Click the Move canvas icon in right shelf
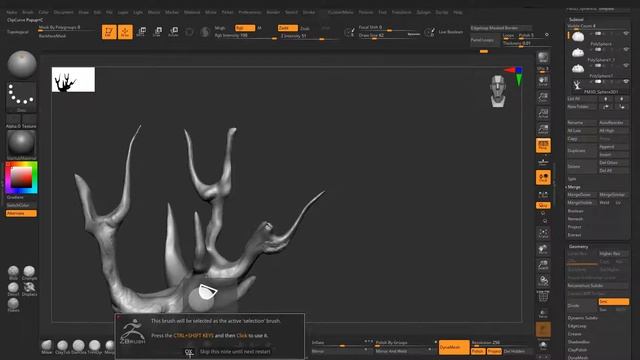Image resolution: width=640 pixels, height=360 pixels. (x=543, y=249)
